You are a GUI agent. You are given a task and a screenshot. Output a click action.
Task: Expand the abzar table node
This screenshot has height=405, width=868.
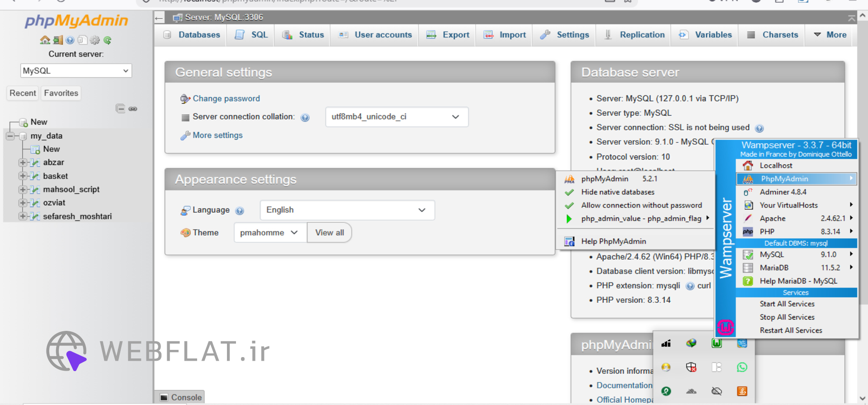pos(22,163)
